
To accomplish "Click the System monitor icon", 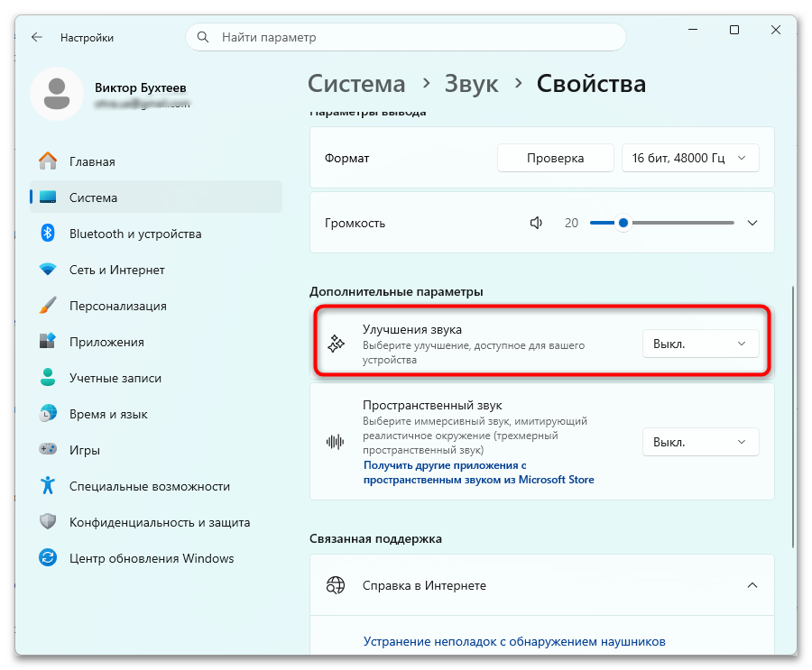I will pyautogui.click(x=48, y=197).
